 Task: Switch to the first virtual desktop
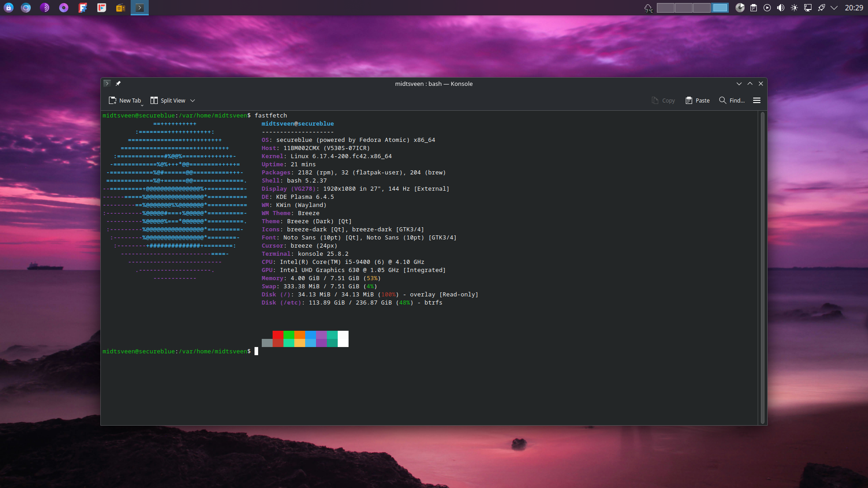[x=665, y=8]
